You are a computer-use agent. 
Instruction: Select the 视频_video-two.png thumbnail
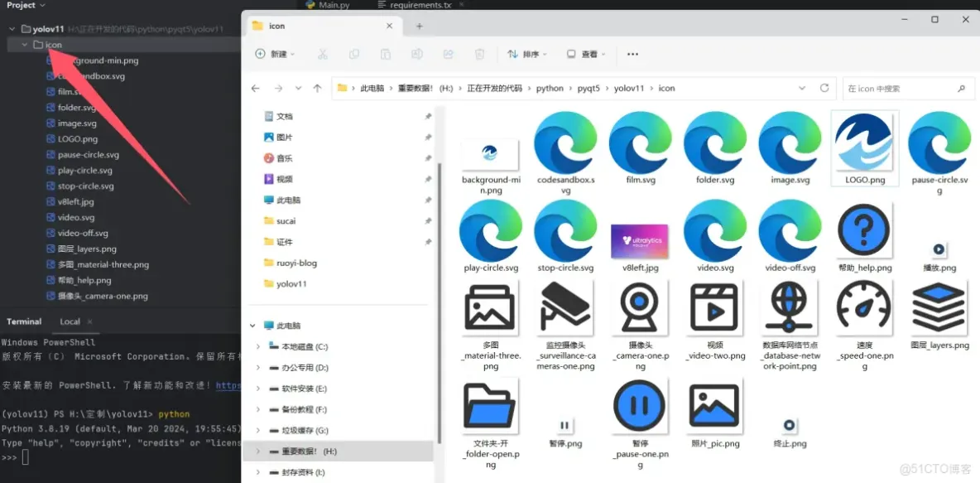(715, 307)
